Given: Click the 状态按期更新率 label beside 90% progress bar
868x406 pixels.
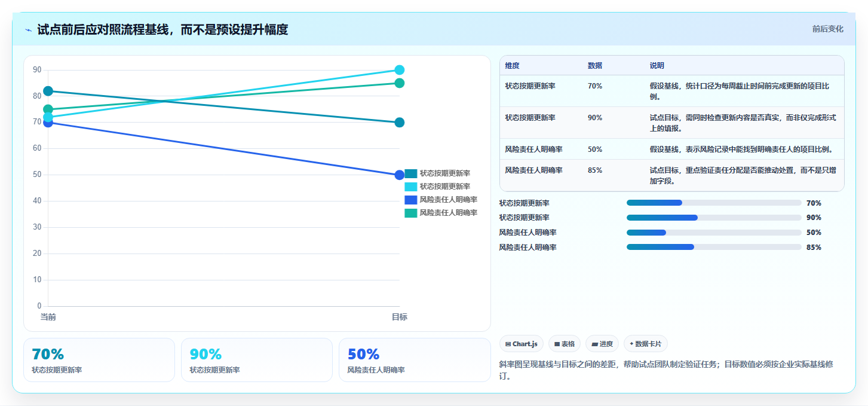Looking at the screenshot, I should pos(525,218).
